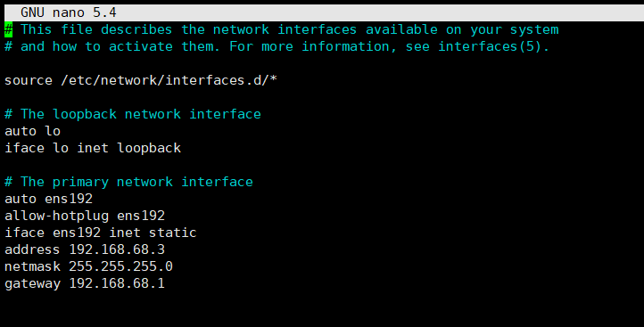
Task: Place cursor on the green highlighted hash
Action: click(x=8, y=29)
